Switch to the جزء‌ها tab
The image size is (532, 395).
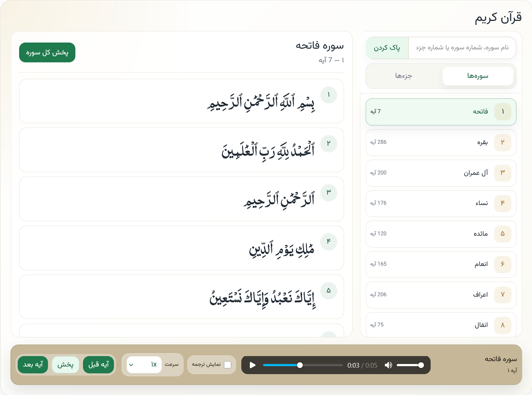(x=404, y=76)
